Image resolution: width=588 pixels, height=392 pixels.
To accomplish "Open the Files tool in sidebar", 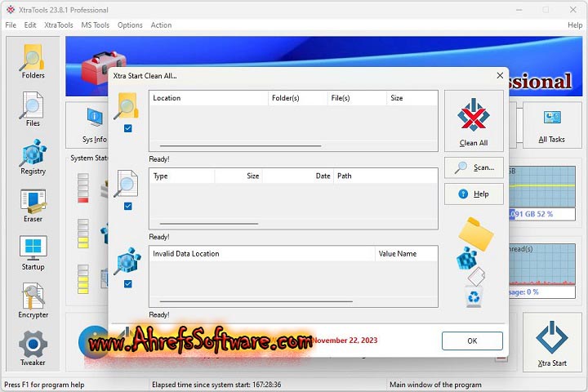I will pos(33,109).
